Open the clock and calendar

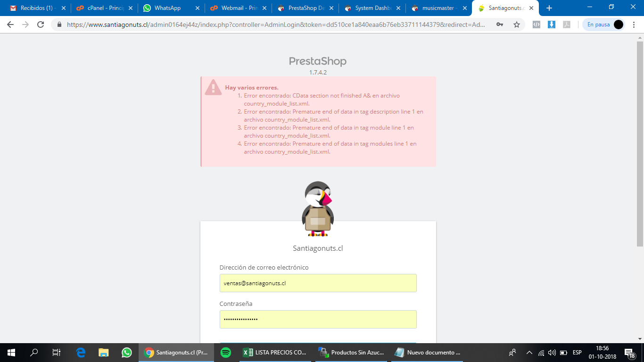pyautogui.click(x=602, y=353)
